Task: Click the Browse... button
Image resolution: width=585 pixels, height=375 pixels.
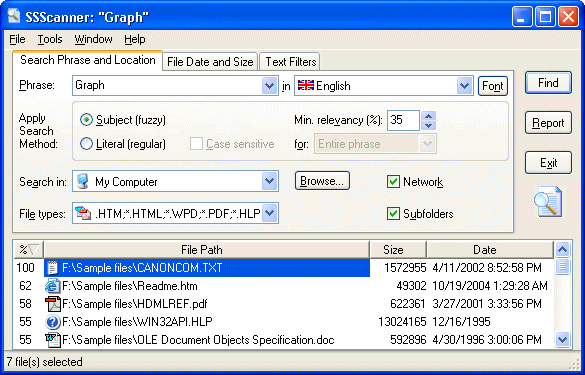Action: (322, 181)
